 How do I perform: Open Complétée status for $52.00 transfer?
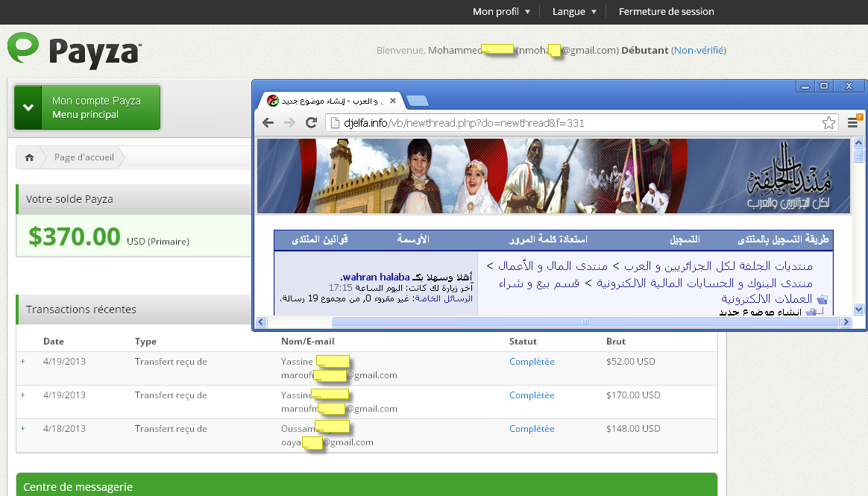point(532,362)
